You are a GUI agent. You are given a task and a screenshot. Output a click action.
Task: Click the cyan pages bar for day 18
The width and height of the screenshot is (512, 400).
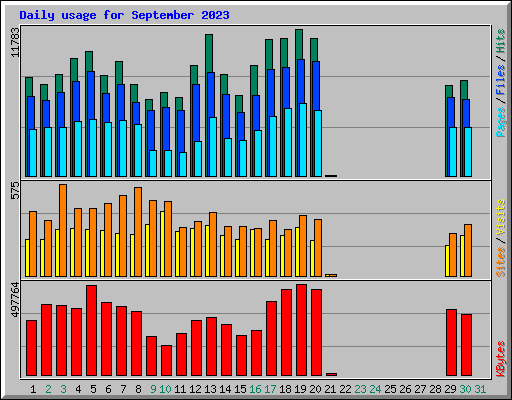click(288, 143)
